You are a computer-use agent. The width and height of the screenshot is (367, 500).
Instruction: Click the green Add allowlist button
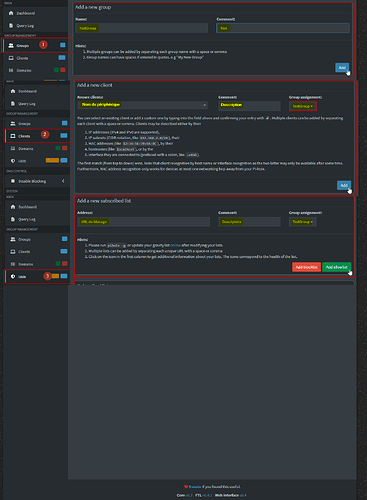[336, 267]
